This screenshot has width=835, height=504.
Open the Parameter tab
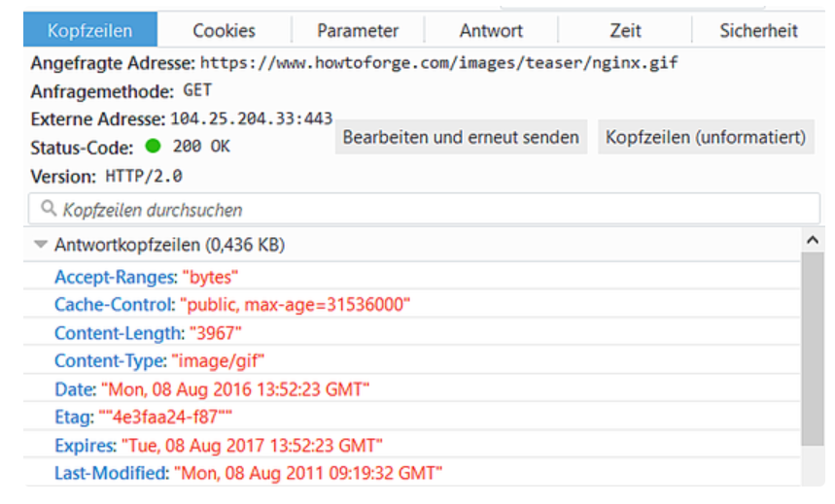click(x=358, y=30)
